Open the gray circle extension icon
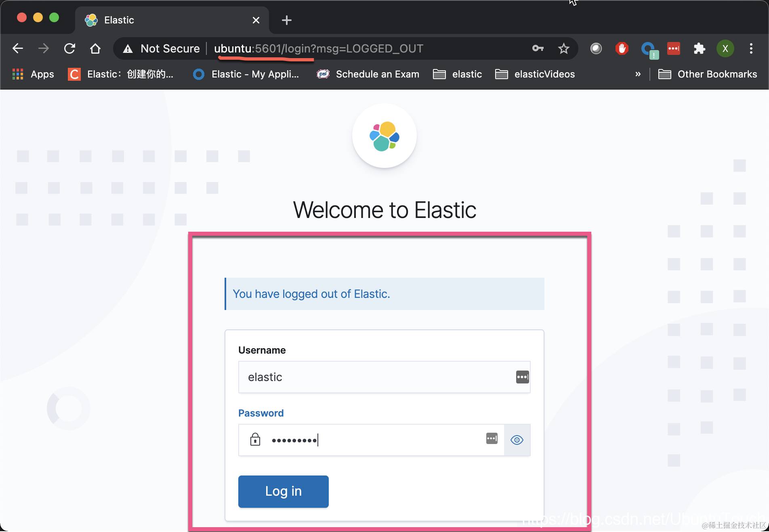The width and height of the screenshot is (769, 532). 596,48
